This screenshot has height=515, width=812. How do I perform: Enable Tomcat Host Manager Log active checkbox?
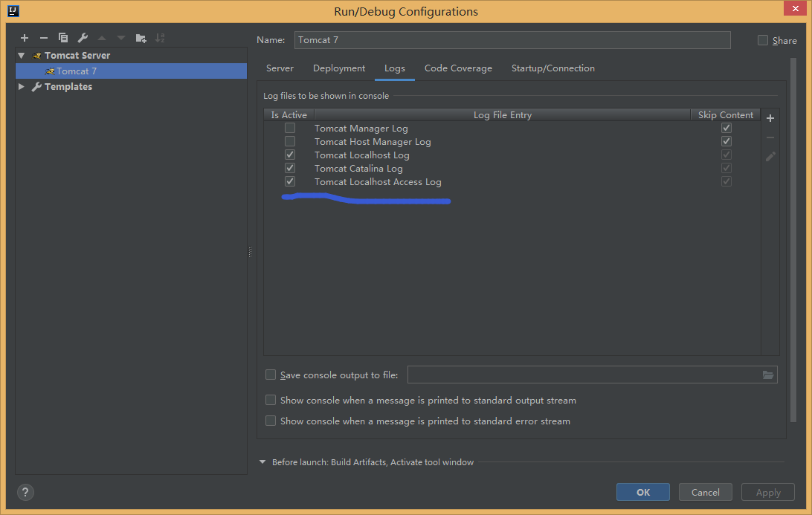[290, 141]
